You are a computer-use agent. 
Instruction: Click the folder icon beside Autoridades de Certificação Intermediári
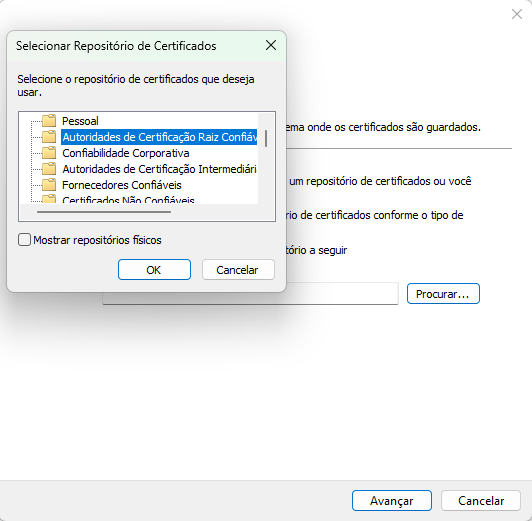49,169
